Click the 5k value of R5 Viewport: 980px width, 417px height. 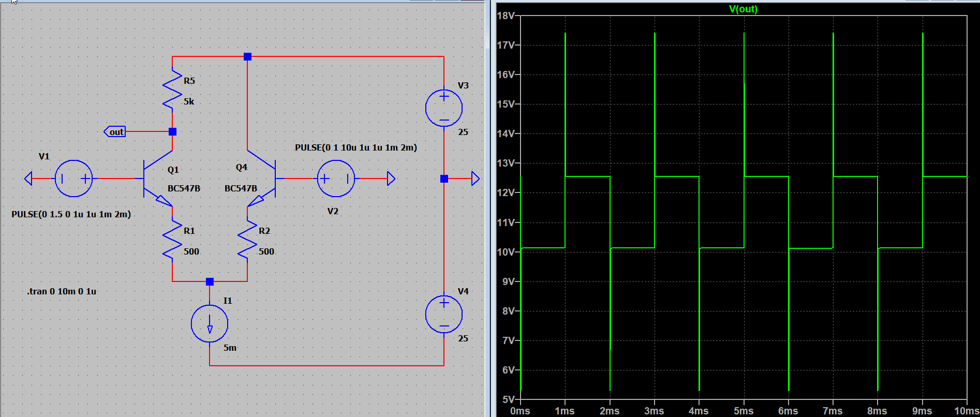point(189,101)
